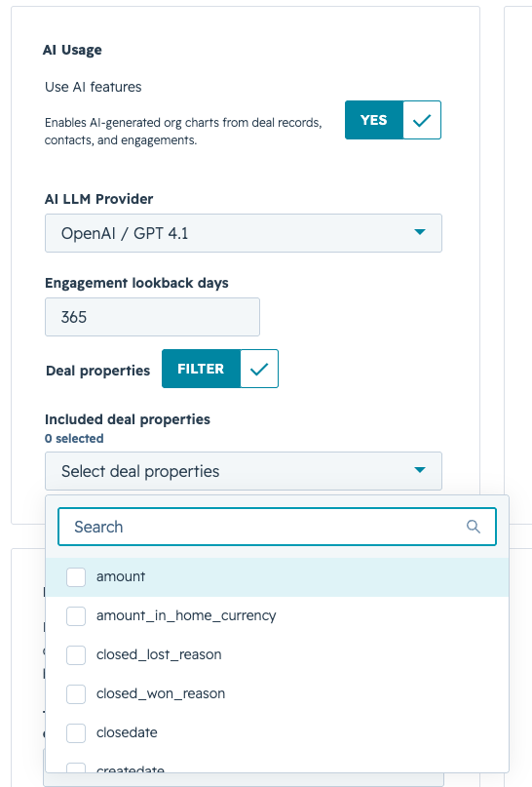
Task: Click the Search box in the property list
Action: 277,527
